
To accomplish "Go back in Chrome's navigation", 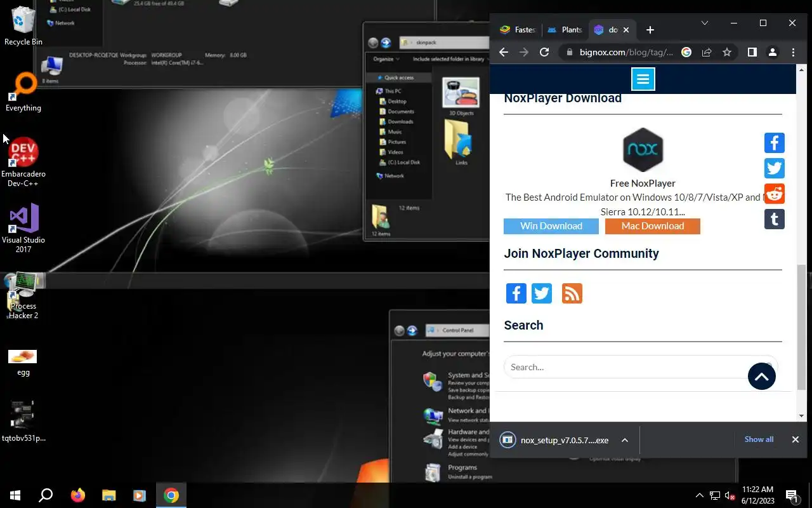I will click(x=504, y=53).
